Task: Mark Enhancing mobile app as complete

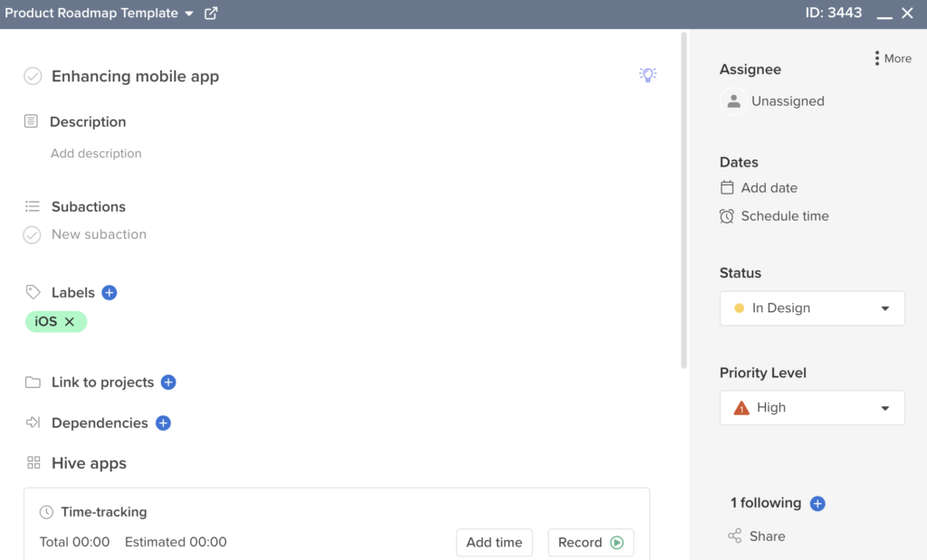Action: point(33,76)
